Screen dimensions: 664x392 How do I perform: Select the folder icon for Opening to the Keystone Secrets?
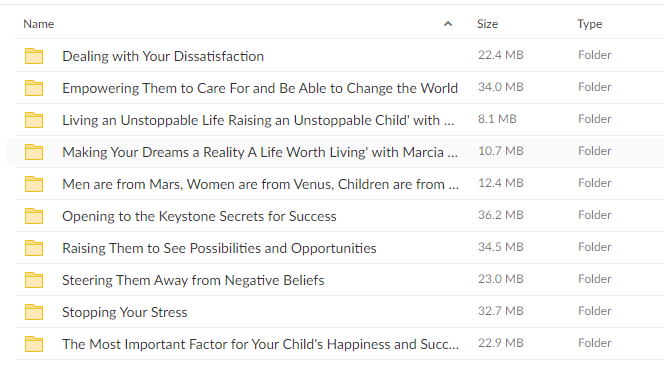pyautogui.click(x=34, y=216)
